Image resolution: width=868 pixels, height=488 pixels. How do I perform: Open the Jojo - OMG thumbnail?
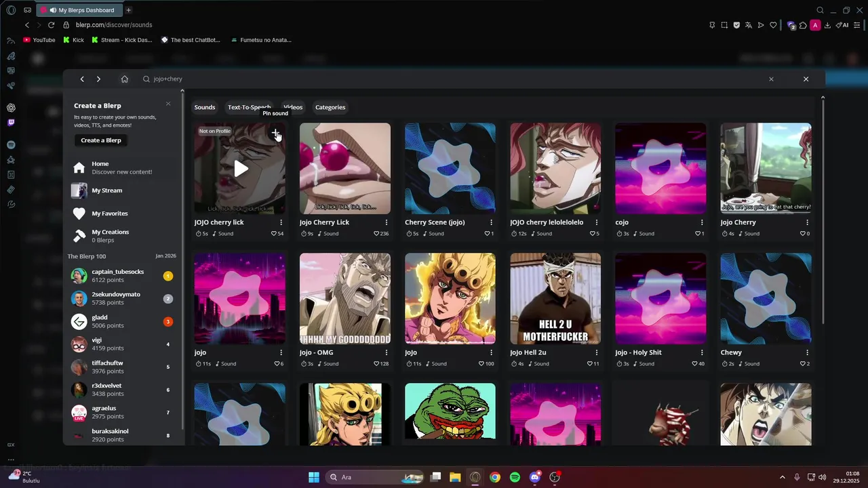click(345, 299)
